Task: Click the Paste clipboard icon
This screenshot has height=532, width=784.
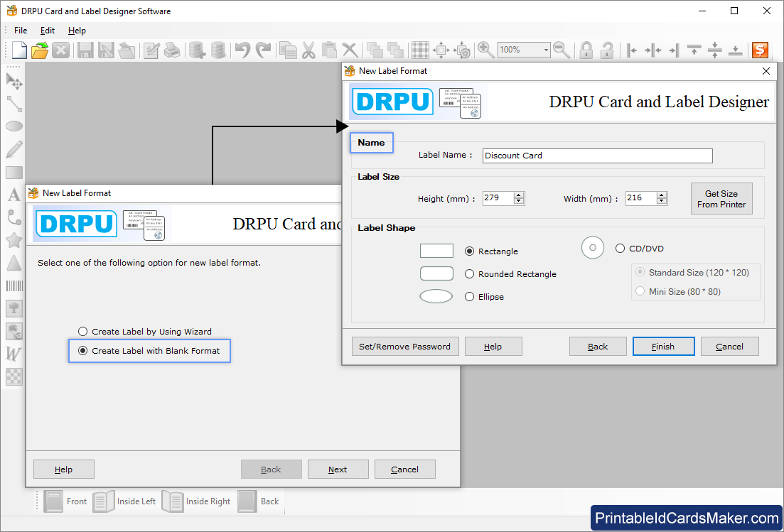Action: click(x=329, y=50)
